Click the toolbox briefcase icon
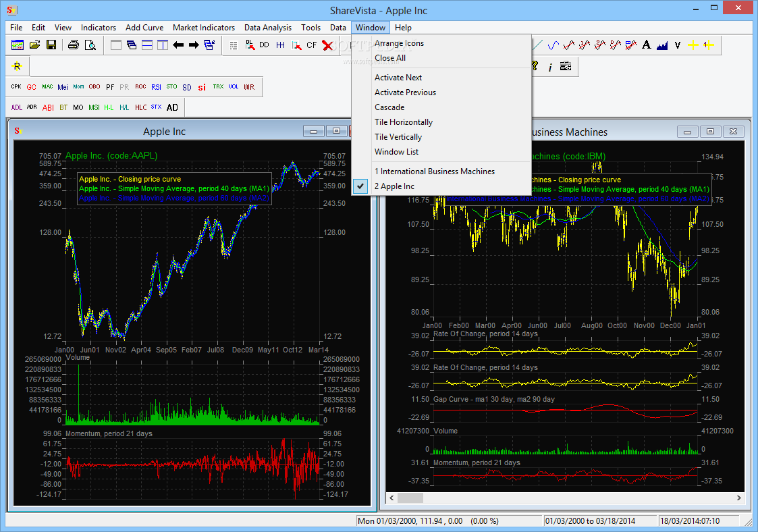The image size is (758, 532). click(566, 65)
